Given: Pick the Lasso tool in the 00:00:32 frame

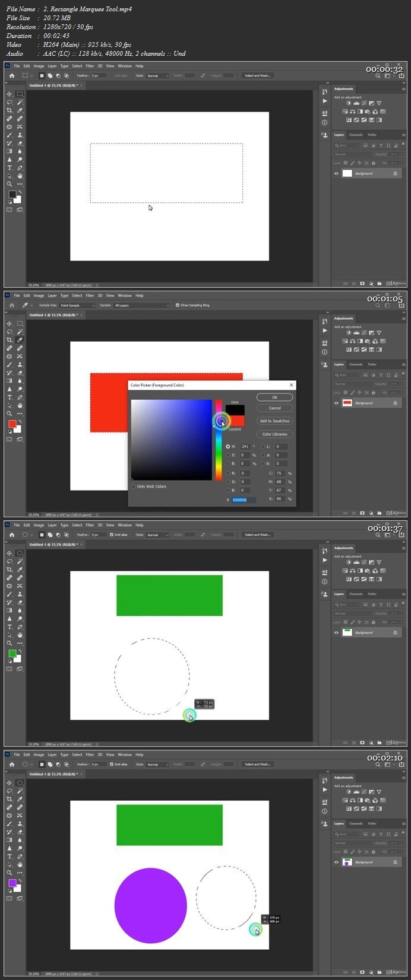Looking at the screenshot, I should click(x=10, y=103).
